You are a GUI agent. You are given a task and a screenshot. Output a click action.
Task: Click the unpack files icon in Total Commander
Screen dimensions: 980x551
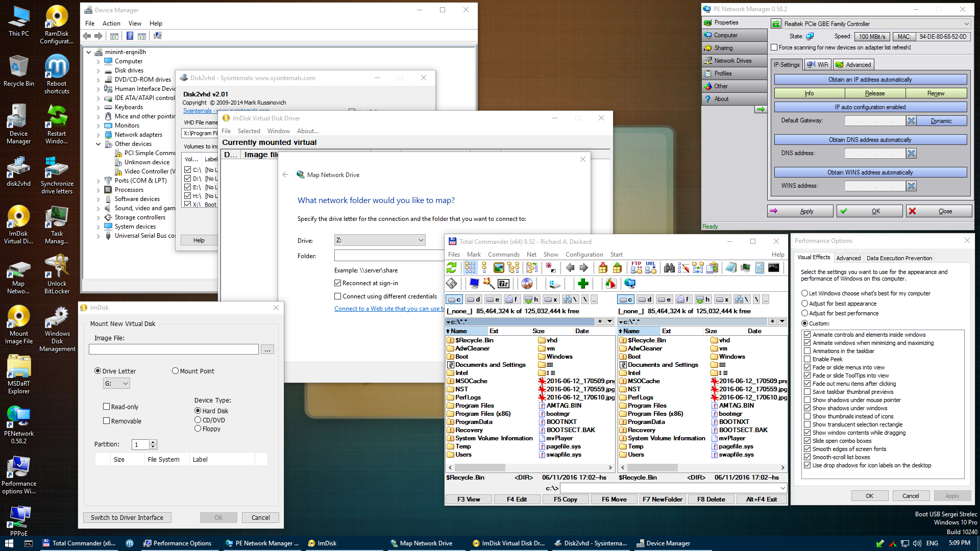(617, 268)
